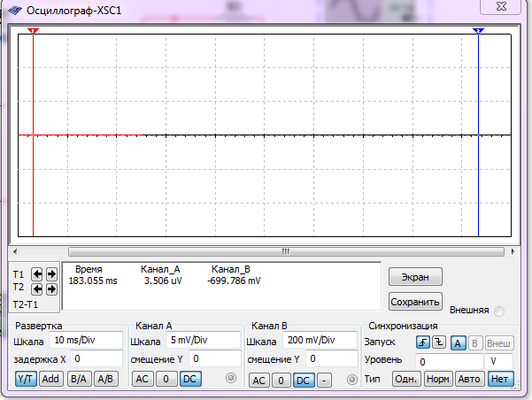This screenshot has height=400, width=532.
Task: Select the Внешняя radio button
Action: (x=499, y=312)
